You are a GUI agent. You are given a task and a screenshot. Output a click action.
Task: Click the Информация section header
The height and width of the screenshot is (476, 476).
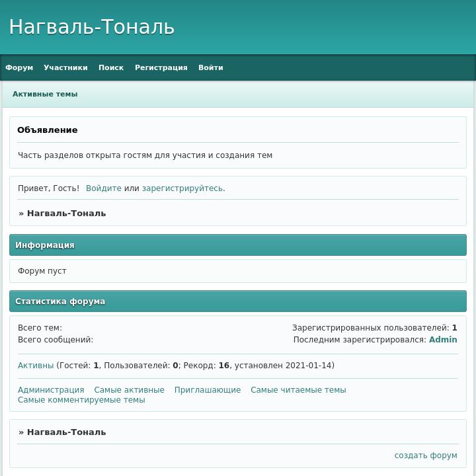(238, 245)
